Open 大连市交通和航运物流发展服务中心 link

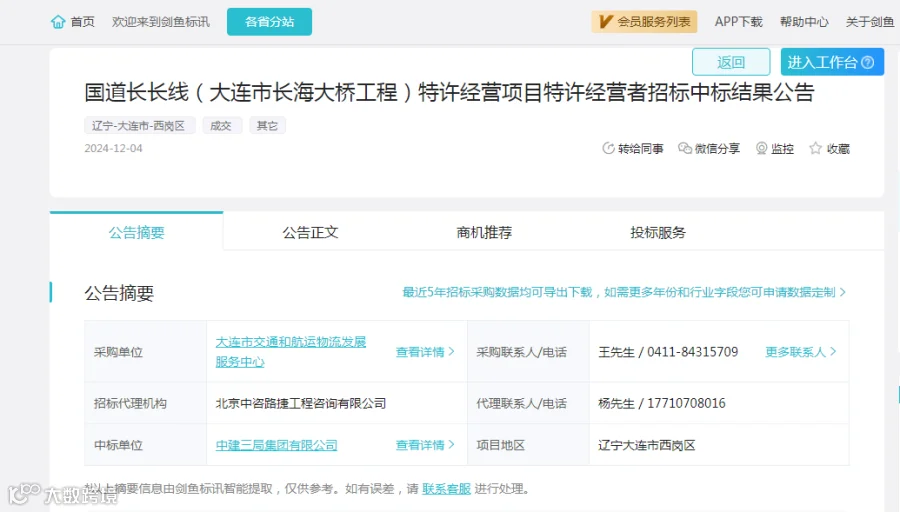[x=290, y=352]
